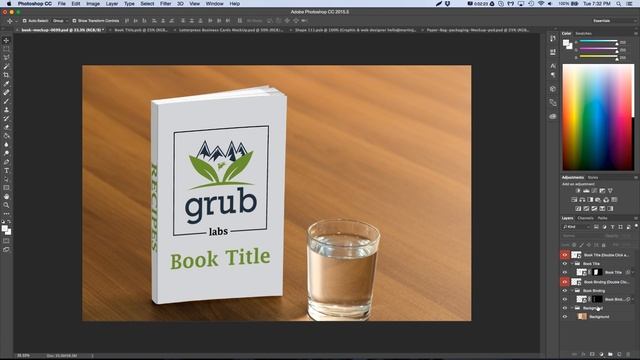This screenshot has width=640, height=360.
Task: Hide the Book Binding group
Action: (x=565, y=291)
